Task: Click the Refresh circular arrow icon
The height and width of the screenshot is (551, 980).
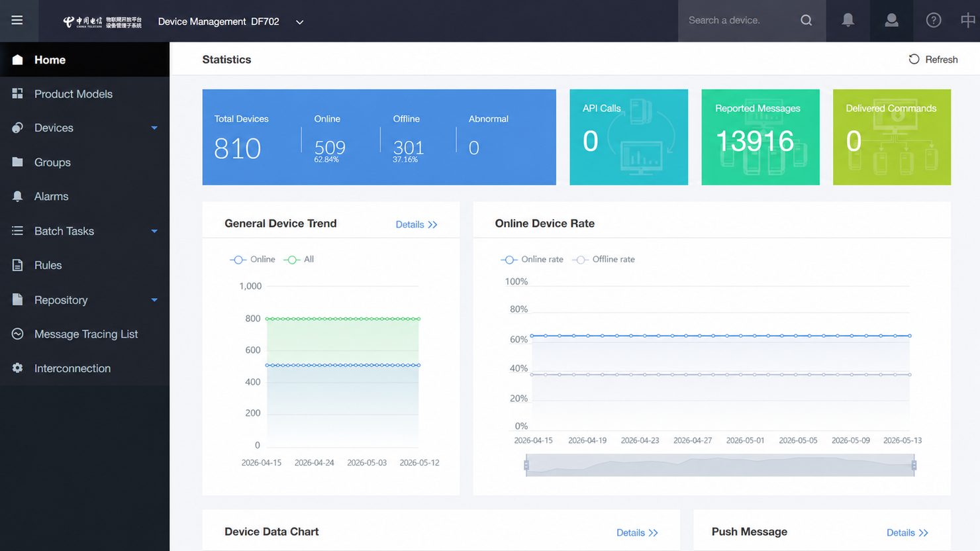Action: coord(914,59)
